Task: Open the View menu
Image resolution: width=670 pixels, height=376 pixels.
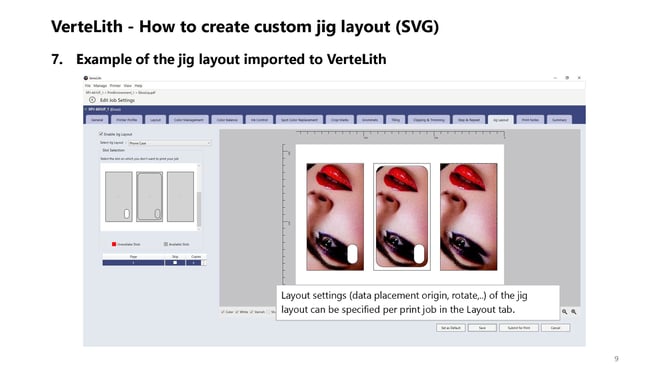Action: (x=127, y=86)
